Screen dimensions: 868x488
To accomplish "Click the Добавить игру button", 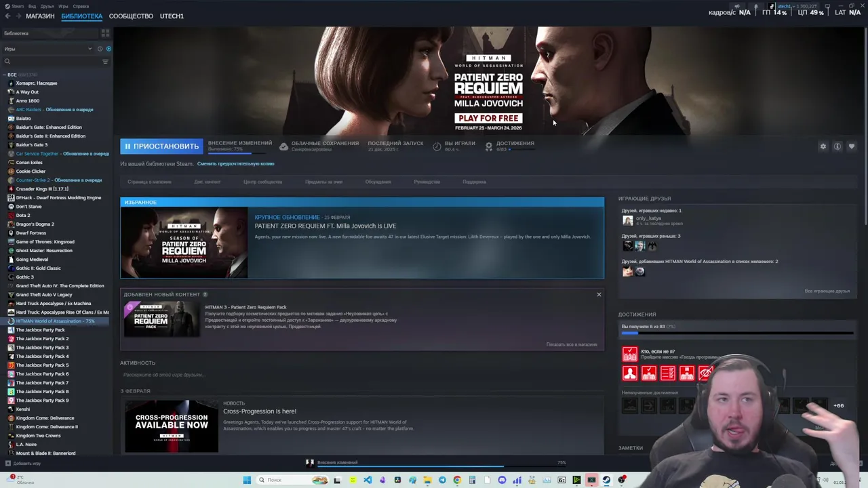I will click(22, 464).
